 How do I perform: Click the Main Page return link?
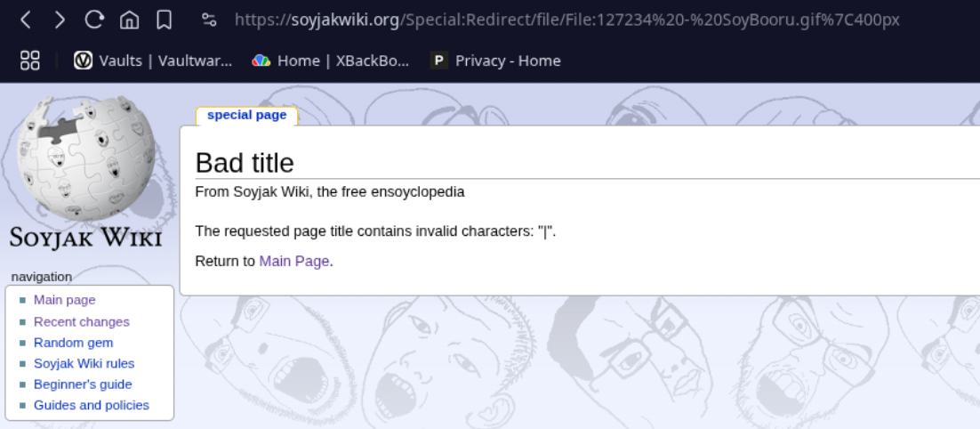293,261
